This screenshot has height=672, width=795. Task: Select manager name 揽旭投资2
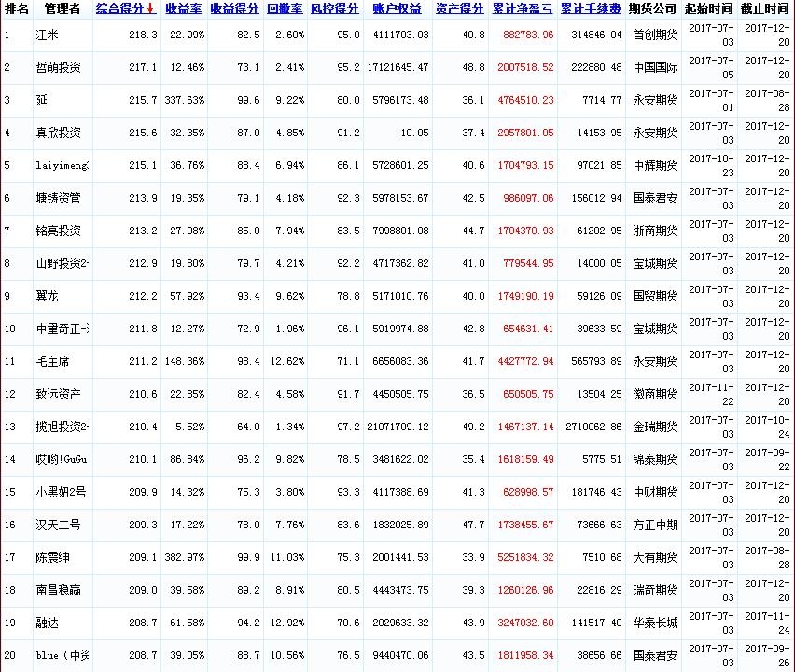click(62, 427)
